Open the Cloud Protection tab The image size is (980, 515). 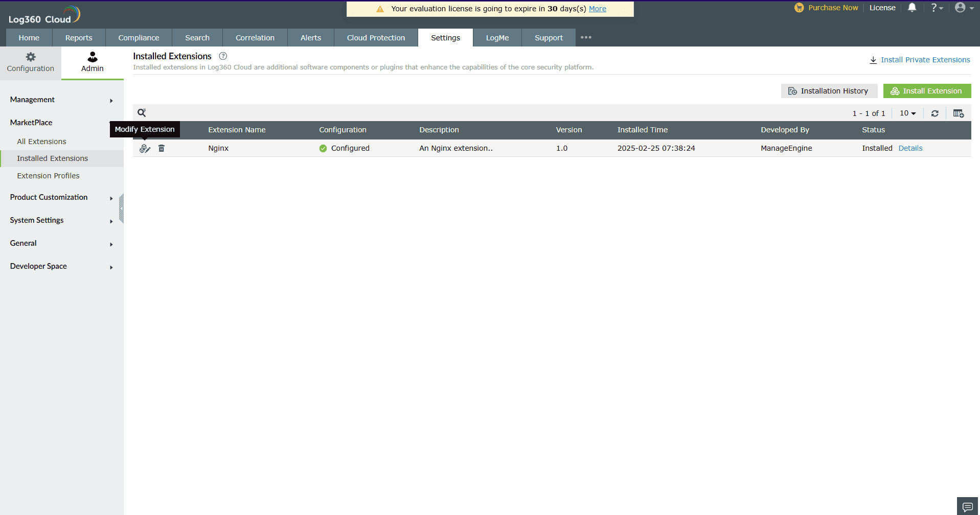pos(376,38)
